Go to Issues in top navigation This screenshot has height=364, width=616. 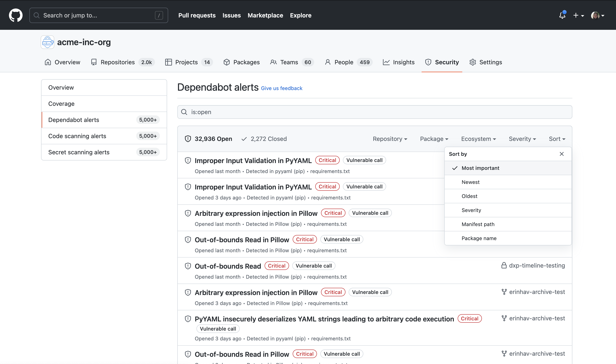click(232, 16)
